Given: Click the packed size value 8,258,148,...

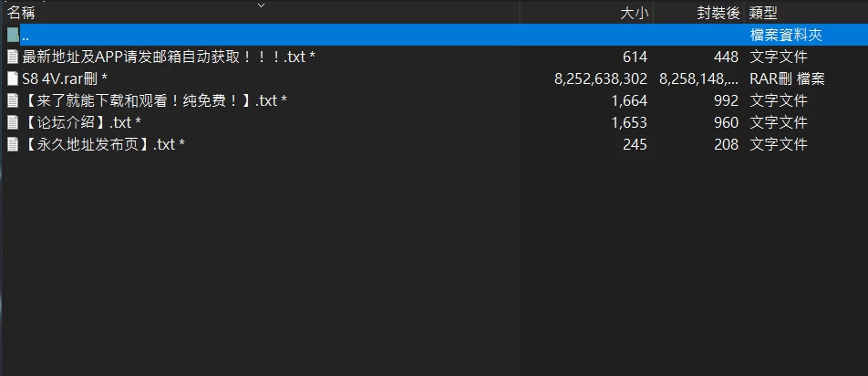Looking at the screenshot, I should coord(699,78).
